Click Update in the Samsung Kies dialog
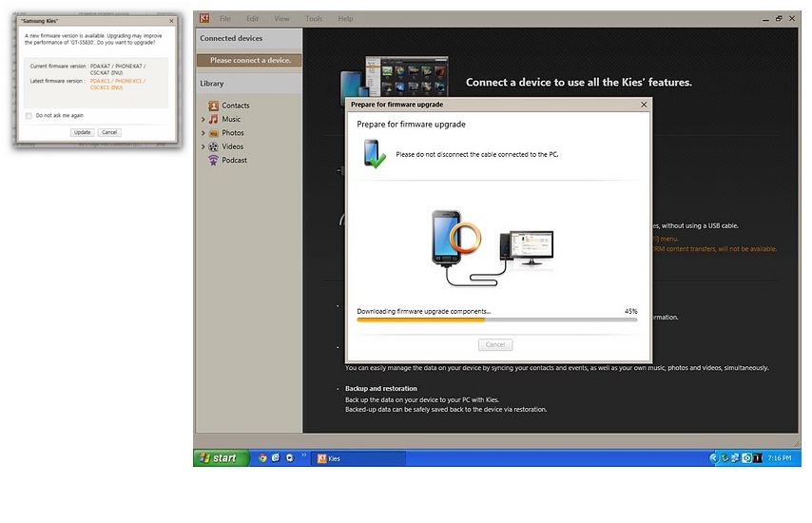812x523 pixels. [x=83, y=132]
